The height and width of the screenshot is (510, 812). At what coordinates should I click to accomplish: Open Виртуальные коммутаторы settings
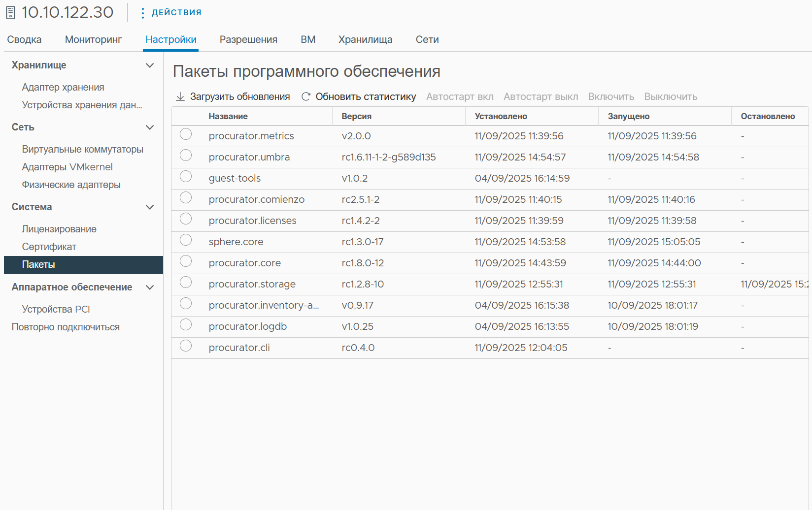[x=83, y=149]
